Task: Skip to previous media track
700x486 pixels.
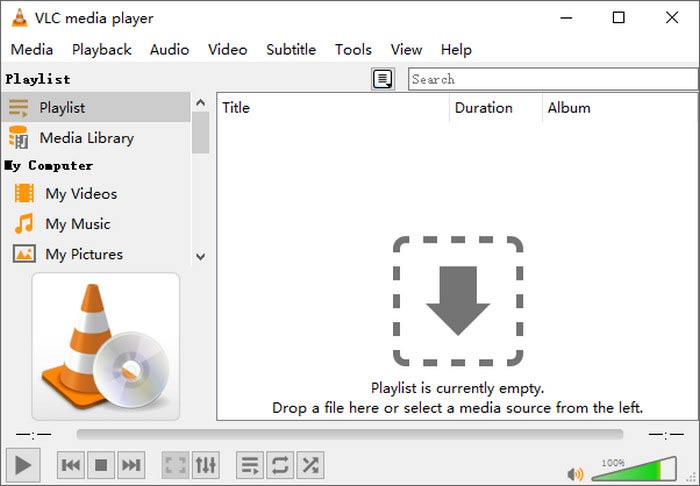Action: click(71, 465)
